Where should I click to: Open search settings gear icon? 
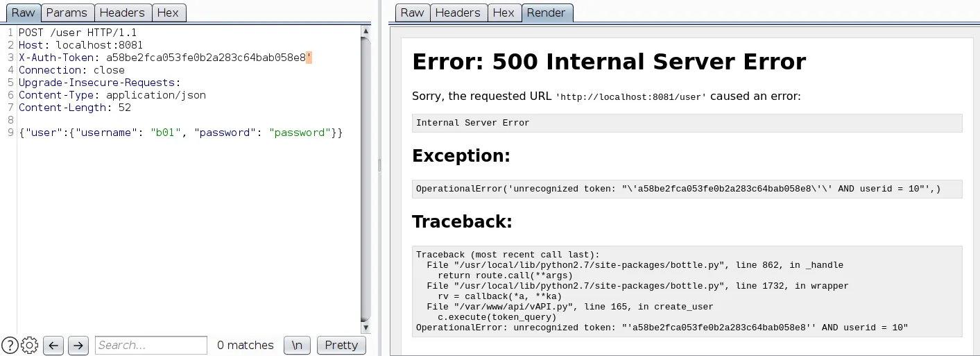click(29, 345)
